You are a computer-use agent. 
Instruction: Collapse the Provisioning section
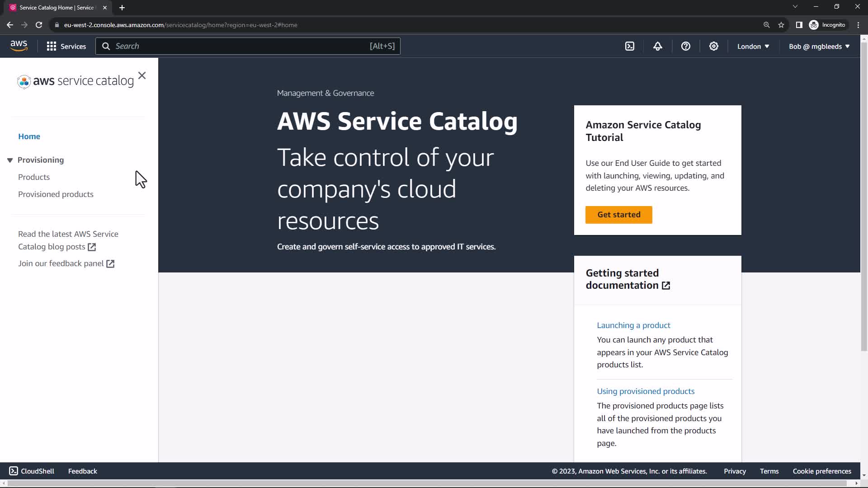10,160
